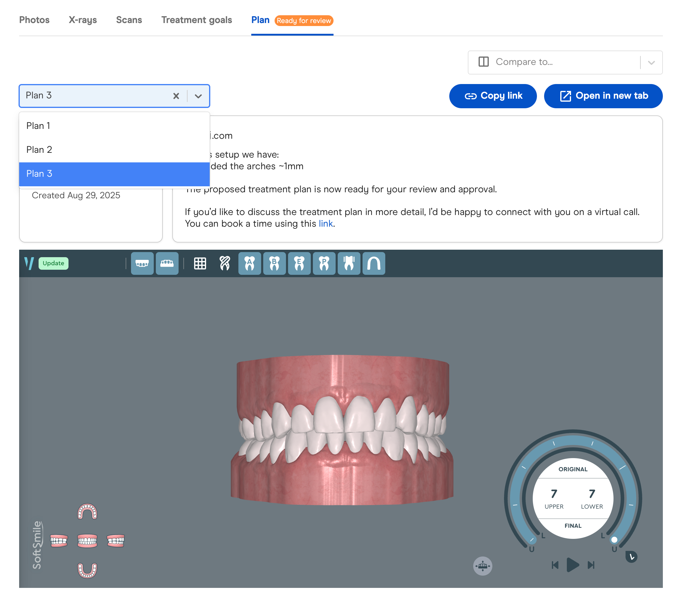Switch to the Treatment goals tab
682x616 pixels.
click(x=197, y=20)
